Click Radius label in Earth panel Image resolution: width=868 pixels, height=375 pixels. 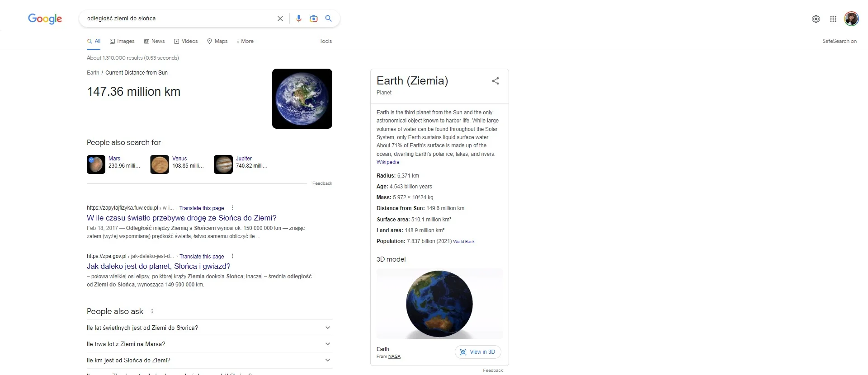coord(386,176)
